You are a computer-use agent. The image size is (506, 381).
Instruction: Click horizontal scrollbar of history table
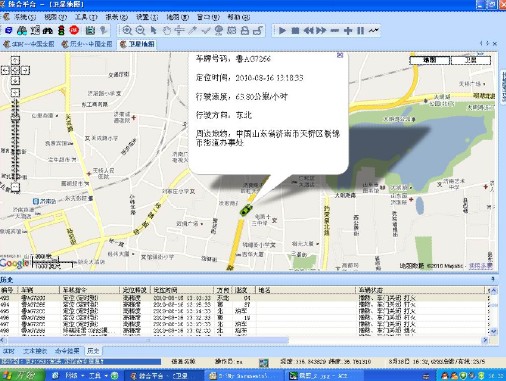148,340
